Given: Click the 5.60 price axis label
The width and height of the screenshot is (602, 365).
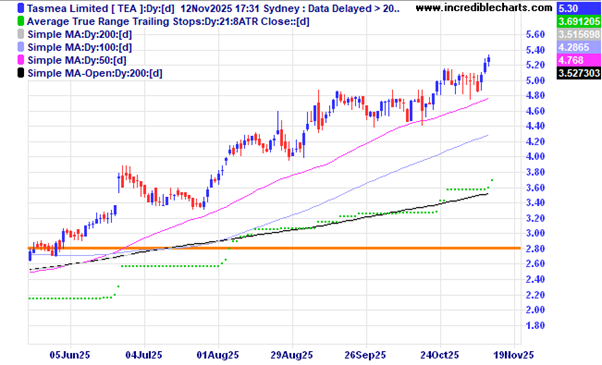Looking at the screenshot, I should tap(535, 35).
